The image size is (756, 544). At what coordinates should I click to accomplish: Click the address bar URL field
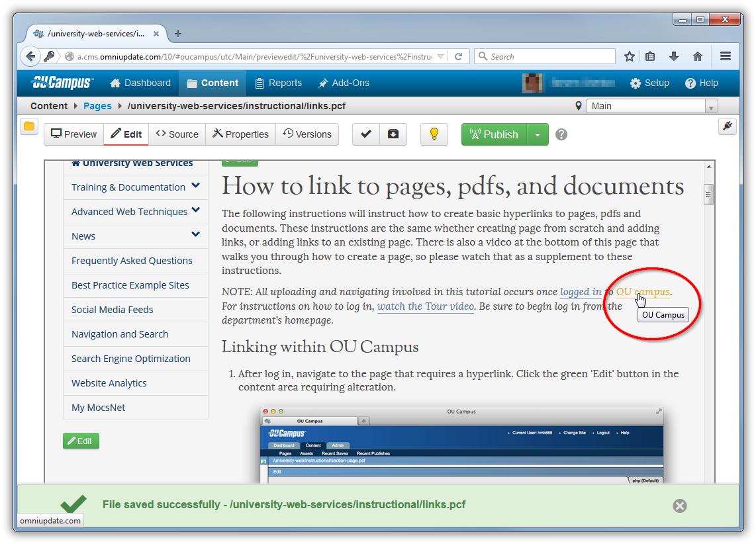(x=255, y=56)
